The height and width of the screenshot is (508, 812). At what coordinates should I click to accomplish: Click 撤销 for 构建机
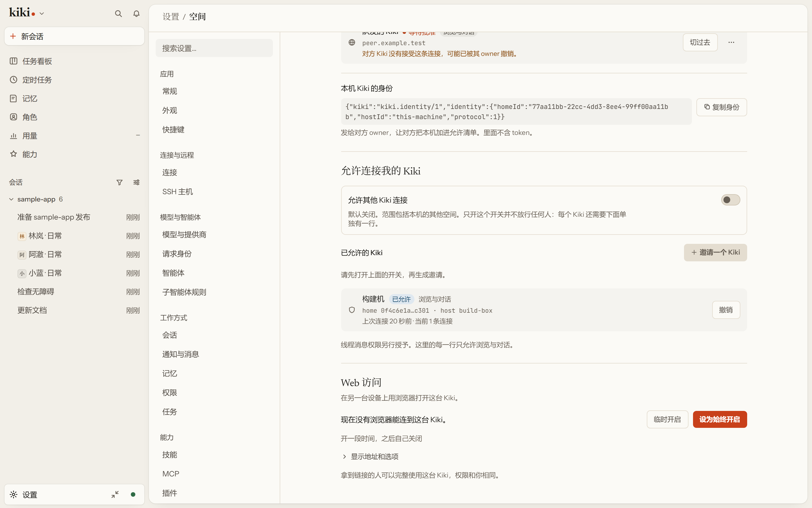tap(726, 310)
